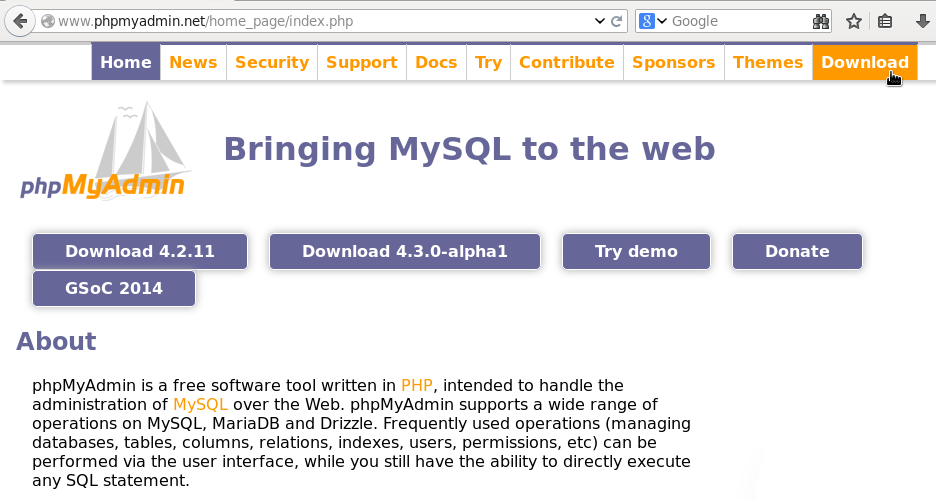The width and height of the screenshot is (936, 499).
Task: Launch the Try demo button
Action: (x=636, y=252)
